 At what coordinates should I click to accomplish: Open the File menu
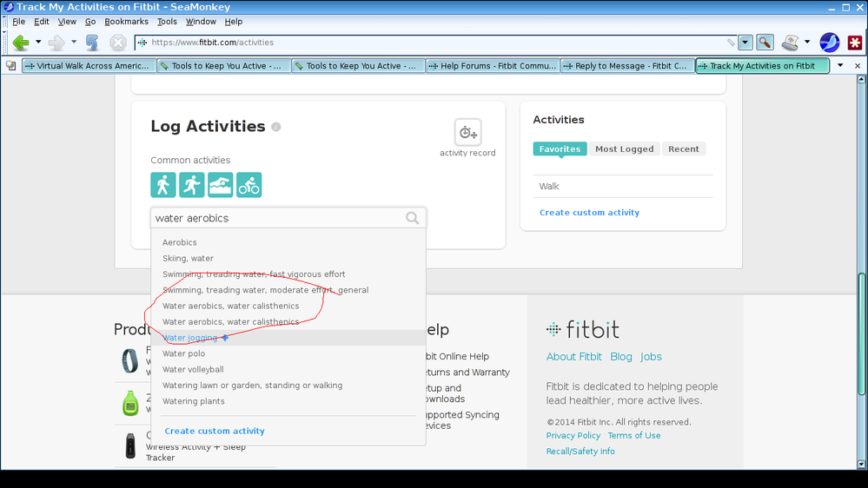[x=19, y=22]
